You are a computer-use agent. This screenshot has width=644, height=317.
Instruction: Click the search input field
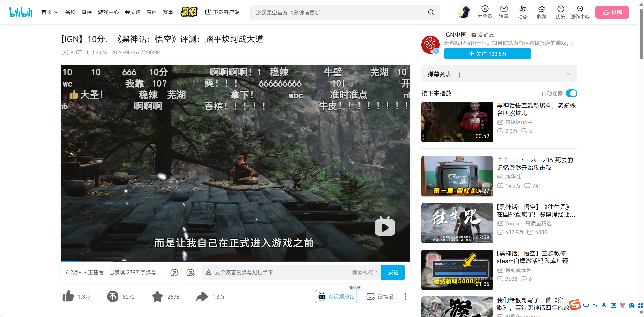pyautogui.click(x=339, y=13)
